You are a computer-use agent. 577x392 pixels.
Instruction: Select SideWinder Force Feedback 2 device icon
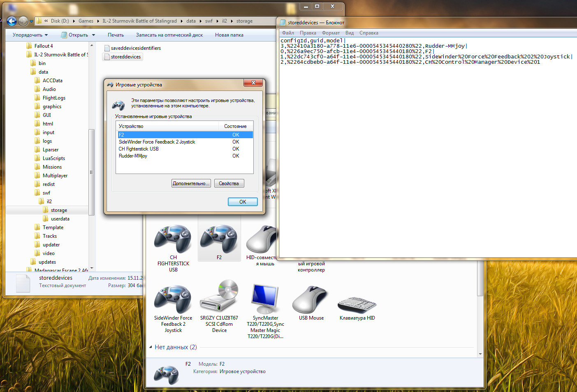click(173, 308)
